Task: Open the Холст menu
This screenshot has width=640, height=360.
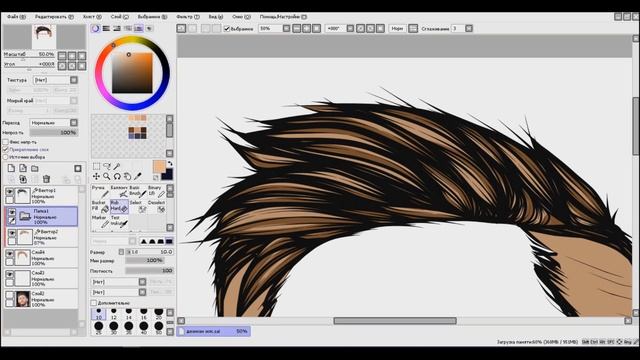Action: pos(92,17)
